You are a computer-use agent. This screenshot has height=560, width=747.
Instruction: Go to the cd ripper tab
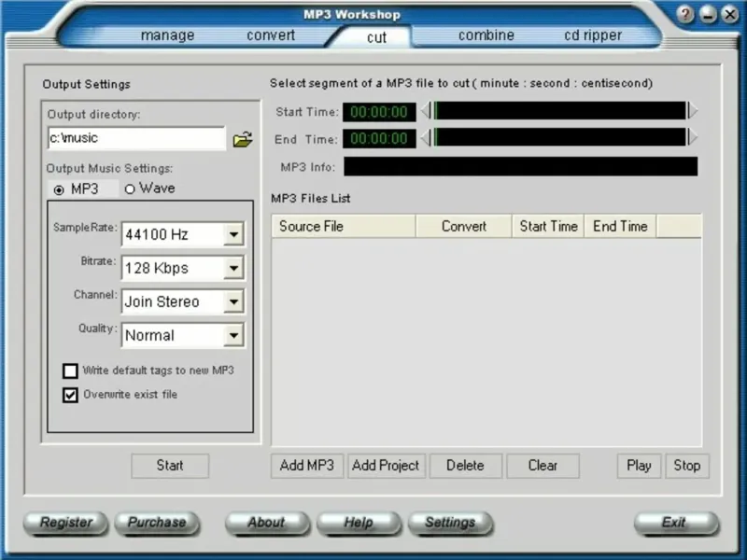(593, 35)
